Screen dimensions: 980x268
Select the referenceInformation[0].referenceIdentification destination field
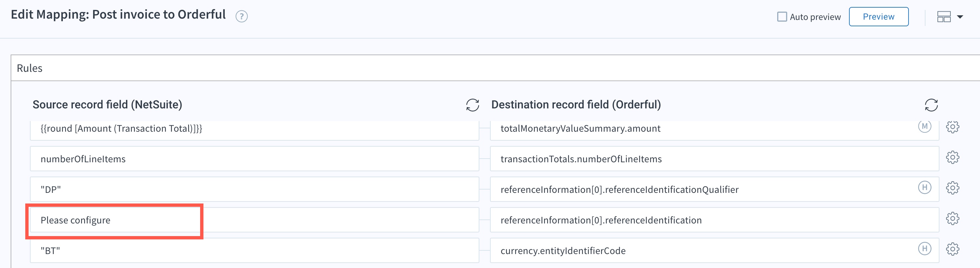pyautogui.click(x=714, y=220)
